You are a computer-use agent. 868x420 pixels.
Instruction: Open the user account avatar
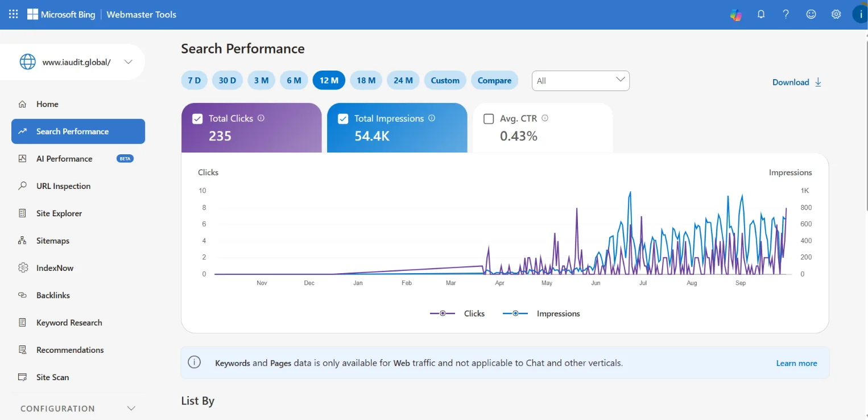pyautogui.click(x=860, y=14)
